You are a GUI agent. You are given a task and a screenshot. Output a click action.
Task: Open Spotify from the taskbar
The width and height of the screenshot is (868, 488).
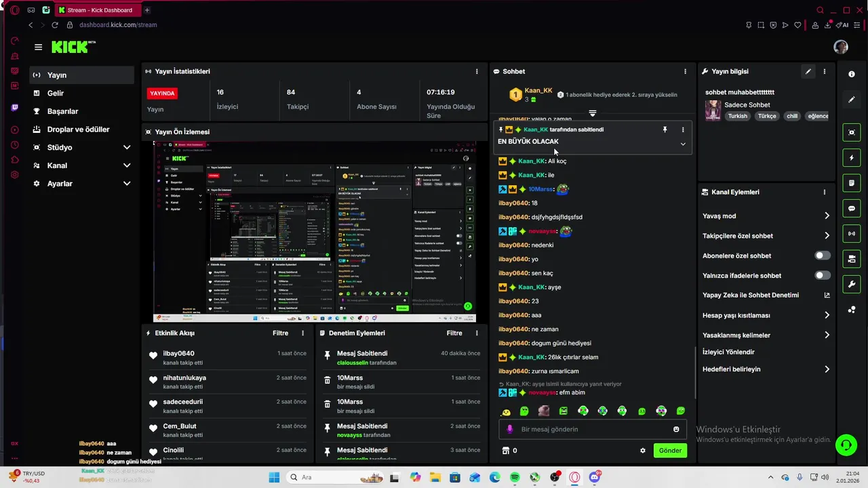(x=515, y=477)
